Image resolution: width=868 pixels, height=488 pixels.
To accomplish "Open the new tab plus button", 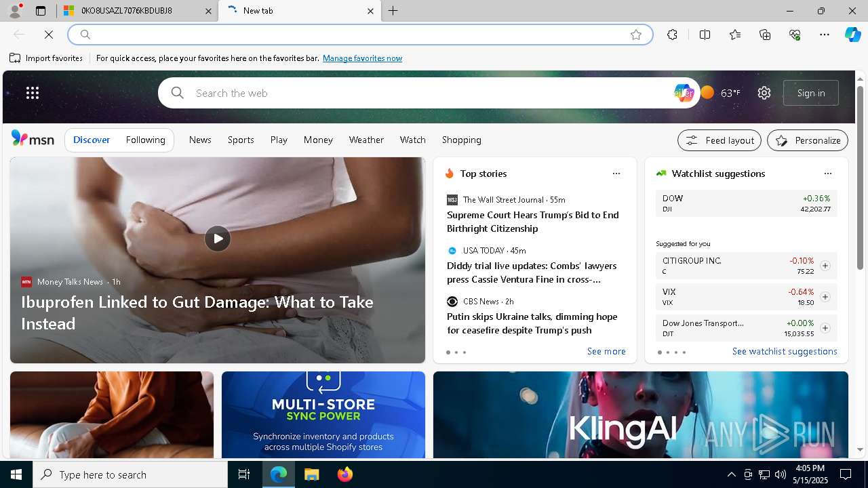I will point(393,11).
